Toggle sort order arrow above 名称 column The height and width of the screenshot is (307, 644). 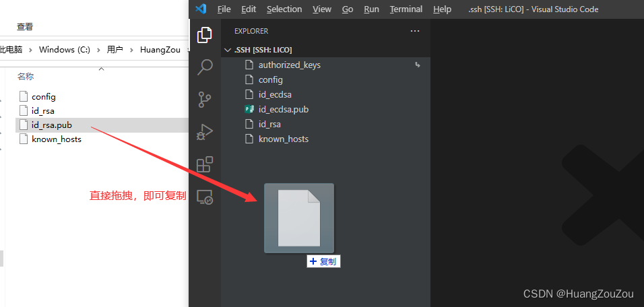102,69
